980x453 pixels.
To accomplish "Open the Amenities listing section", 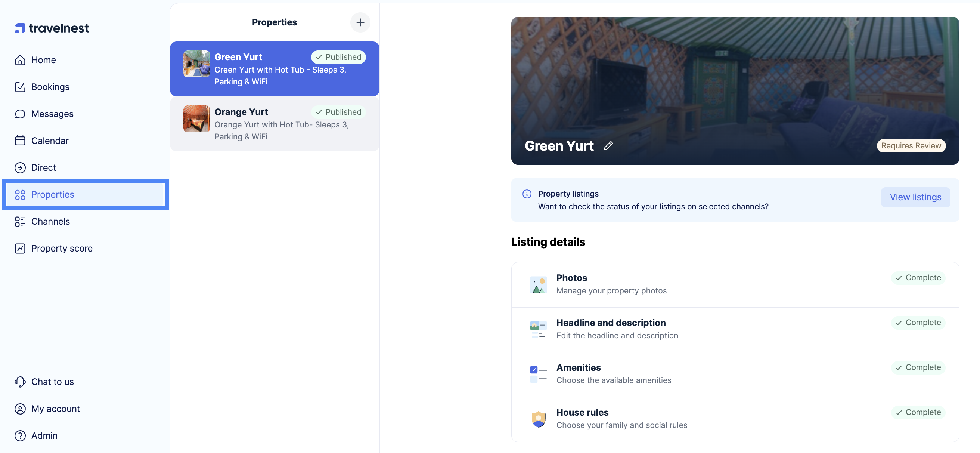I will point(734,374).
